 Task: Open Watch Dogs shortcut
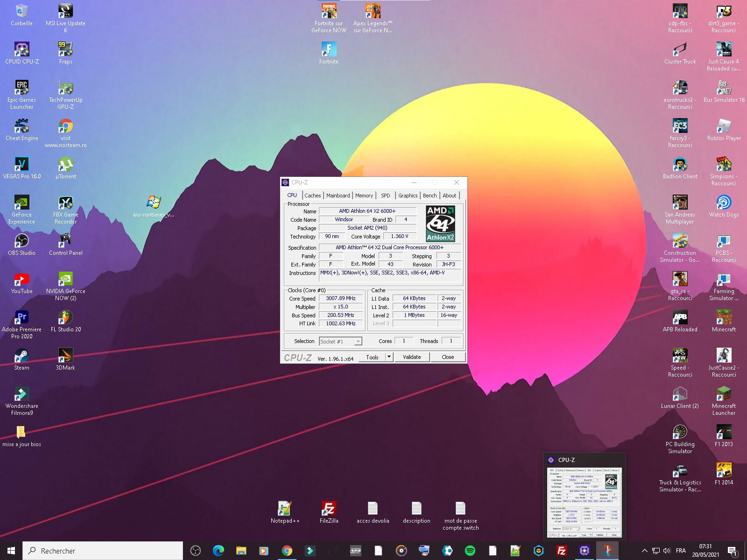point(724,206)
